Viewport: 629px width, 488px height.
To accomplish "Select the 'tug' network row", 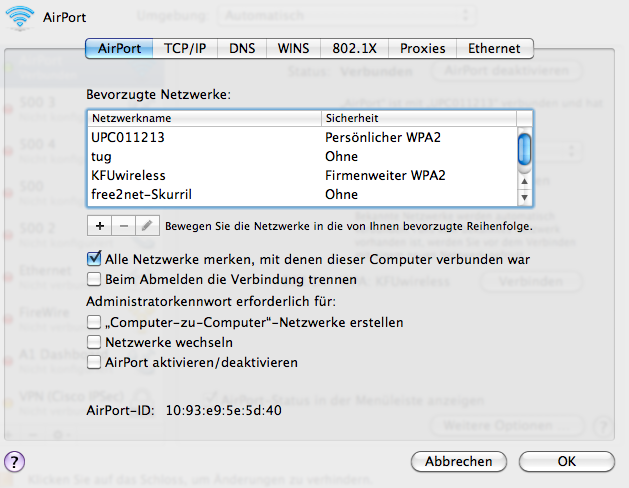I will tap(302, 156).
